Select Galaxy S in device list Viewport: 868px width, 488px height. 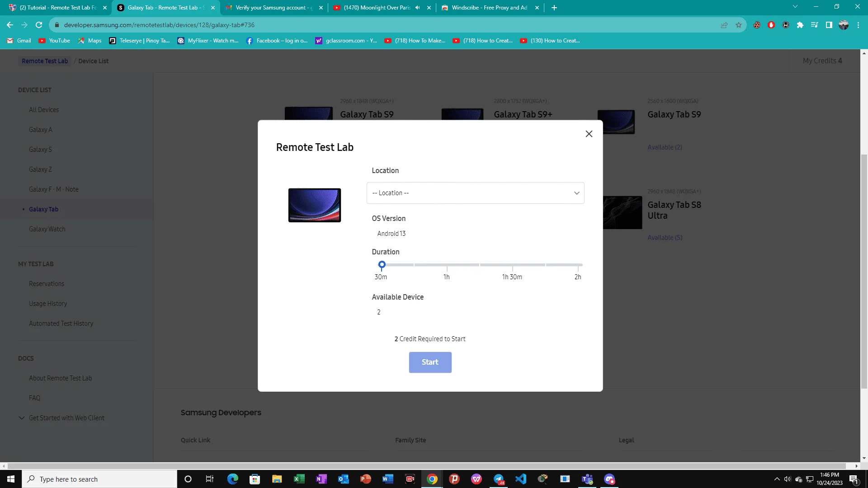click(x=40, y=150)
